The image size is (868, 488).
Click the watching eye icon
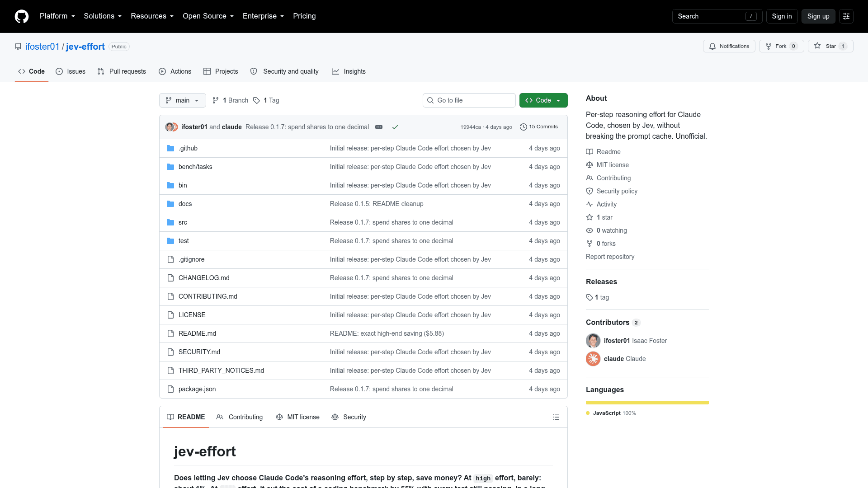pos(590,230)
